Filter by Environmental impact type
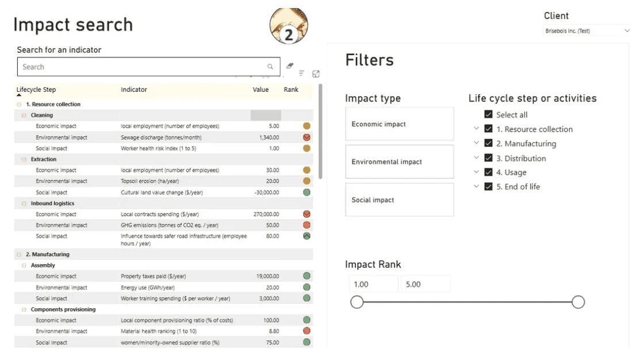This screenshot has height=356, width=644. coord(400,161)
